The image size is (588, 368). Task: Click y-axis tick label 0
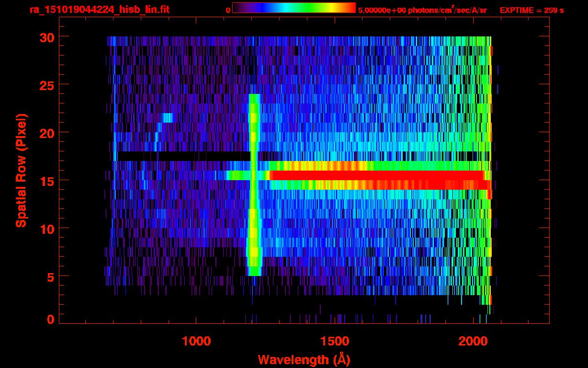51,319
